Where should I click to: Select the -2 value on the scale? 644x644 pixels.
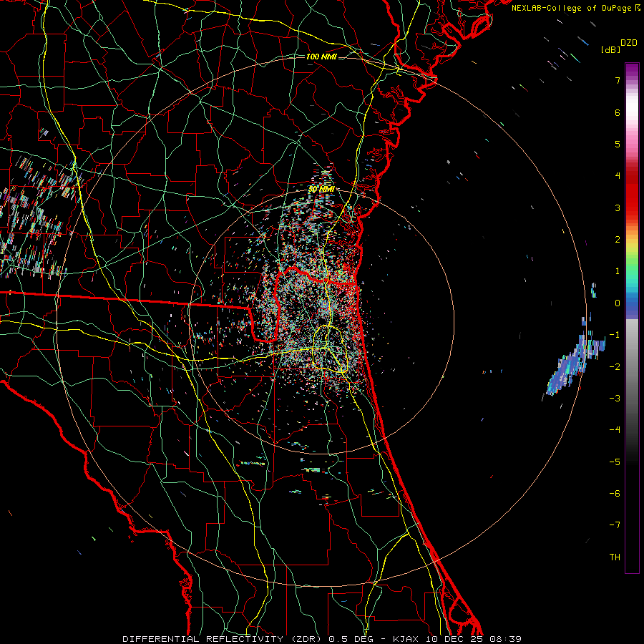[615, 366]
